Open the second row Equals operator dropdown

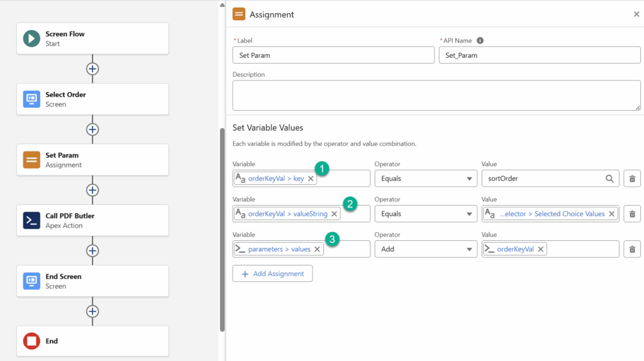426,214
